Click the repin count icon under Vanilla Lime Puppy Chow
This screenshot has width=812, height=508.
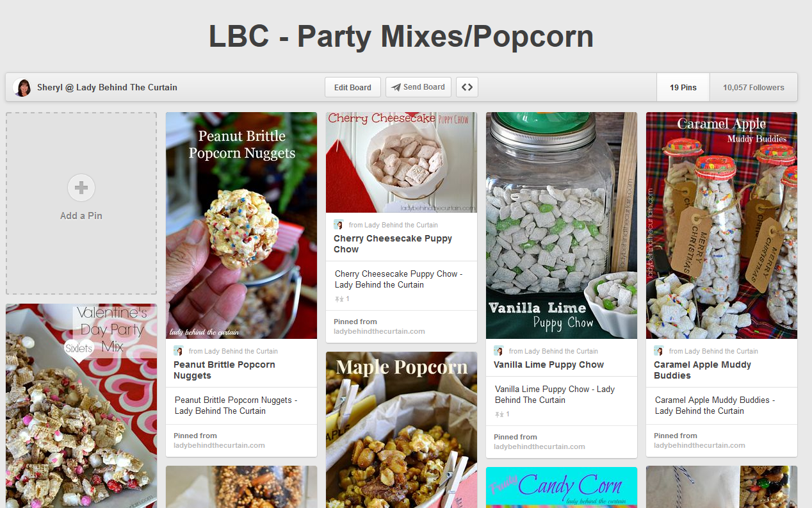tap(499, 414)
